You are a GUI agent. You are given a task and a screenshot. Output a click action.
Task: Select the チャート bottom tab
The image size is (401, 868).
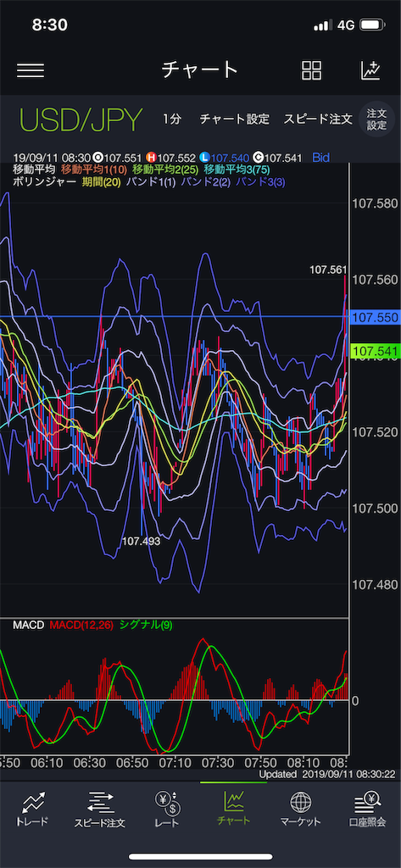click(233, 809)
